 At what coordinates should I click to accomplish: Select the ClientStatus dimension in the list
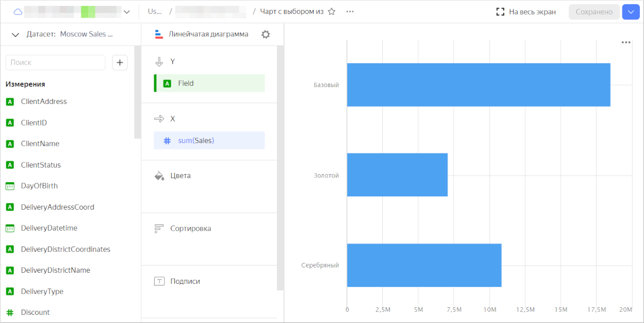(41, 165)
